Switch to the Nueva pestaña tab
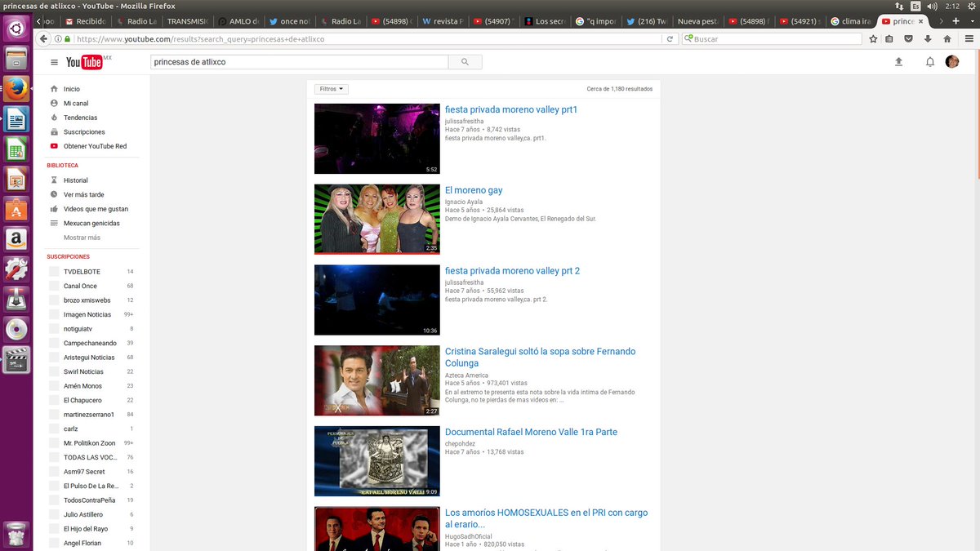This screenshot has width=980, height=551. click(x=699, y=21)
